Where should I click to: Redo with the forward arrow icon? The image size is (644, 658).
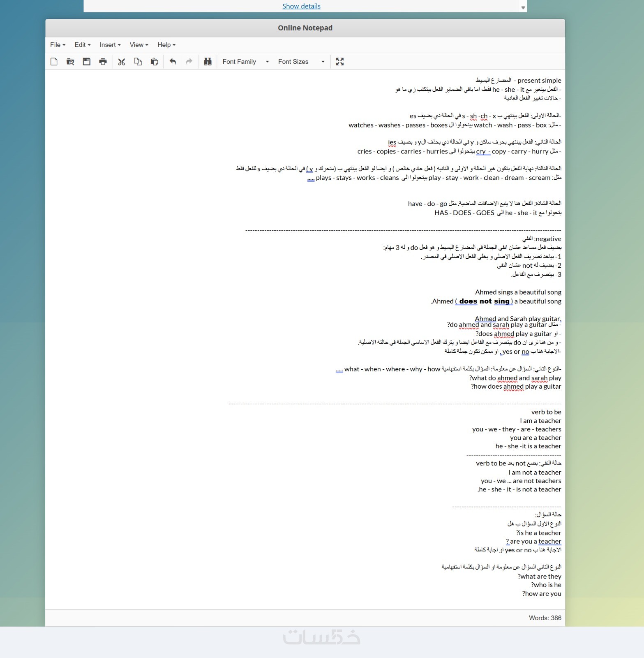coord(189,62)
